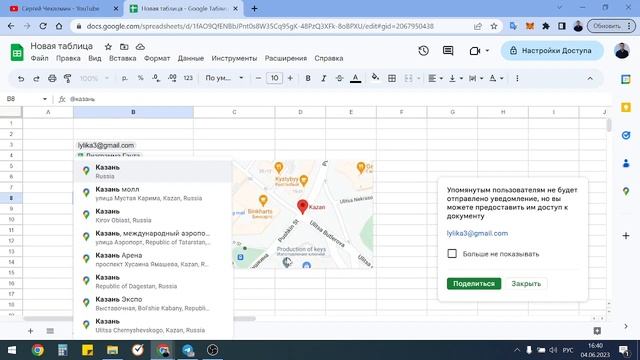Click the green Поделиться button
Image resolution: width=640 pixels, height=360 pixels.
(474, 284)
